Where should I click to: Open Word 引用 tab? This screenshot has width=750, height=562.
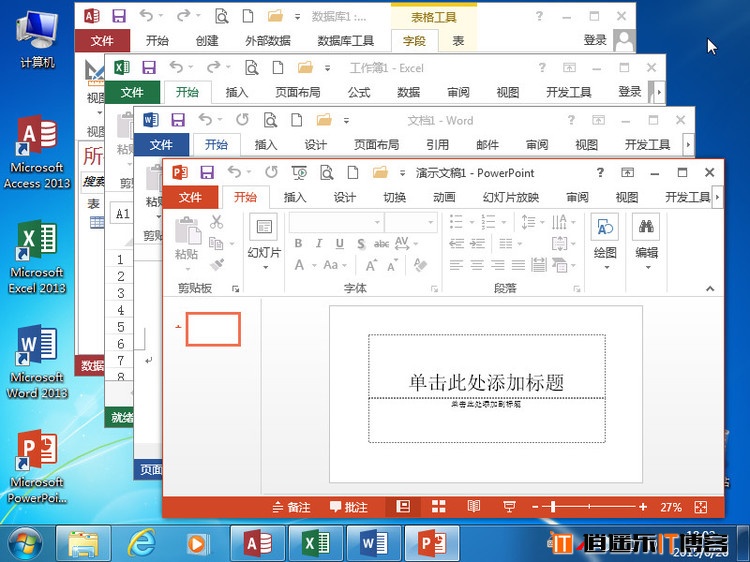coord(437,145)
